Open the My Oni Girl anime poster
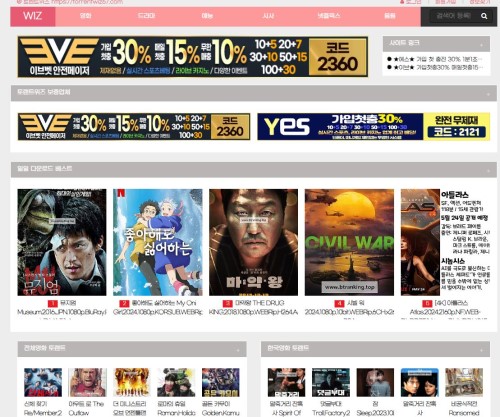The image size is (500, 417). pos(158,242)
